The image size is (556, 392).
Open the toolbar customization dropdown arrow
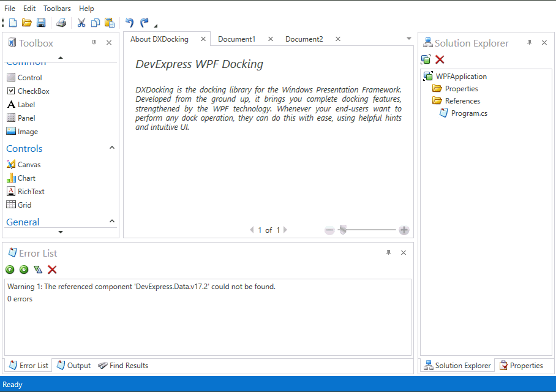[x=156, y=25]
